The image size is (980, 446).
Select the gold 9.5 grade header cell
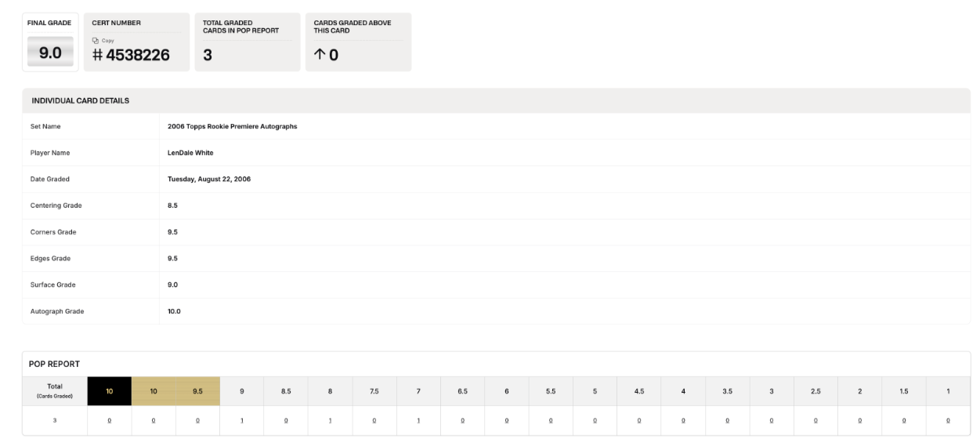(197, 390)
